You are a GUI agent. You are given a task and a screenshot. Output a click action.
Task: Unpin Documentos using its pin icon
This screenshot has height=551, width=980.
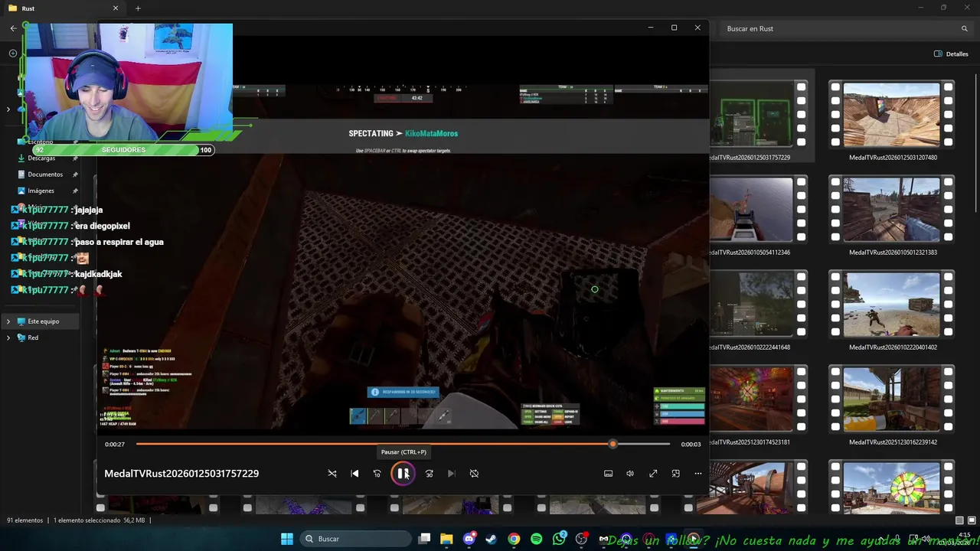point(75,174)
